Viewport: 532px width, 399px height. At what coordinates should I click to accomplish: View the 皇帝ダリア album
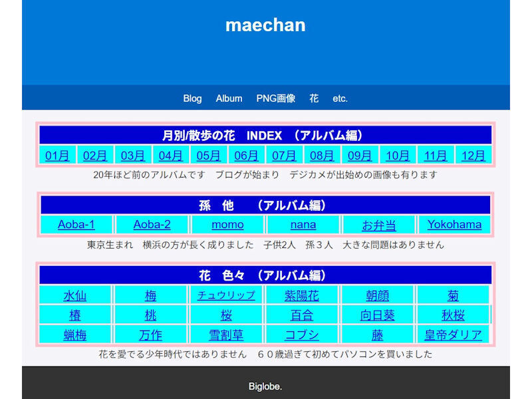coord(452,334)
